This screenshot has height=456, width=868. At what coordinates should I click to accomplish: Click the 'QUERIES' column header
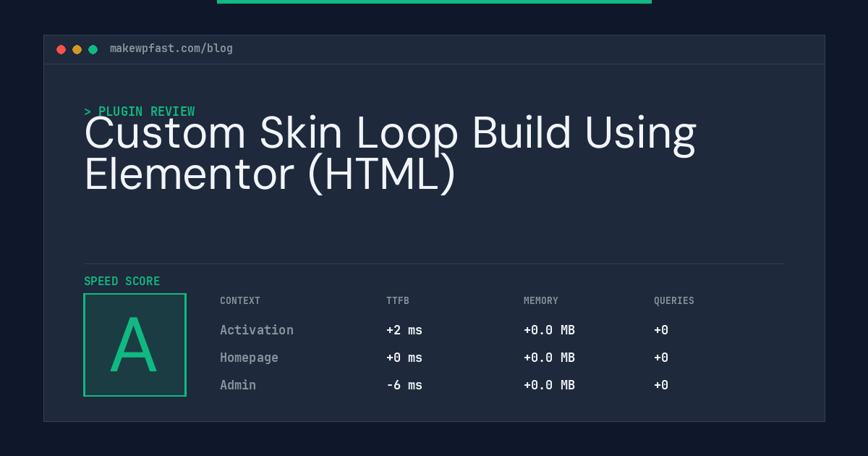click(x=674, y=300)
